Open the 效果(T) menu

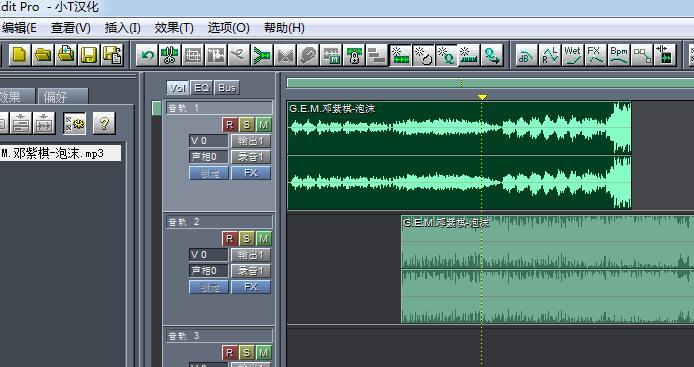coord(174,28)
